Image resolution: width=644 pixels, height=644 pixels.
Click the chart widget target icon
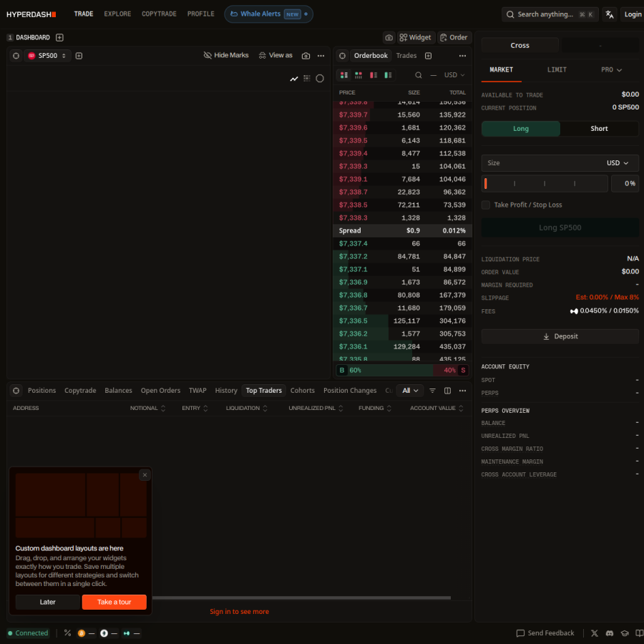coord(16,55)
